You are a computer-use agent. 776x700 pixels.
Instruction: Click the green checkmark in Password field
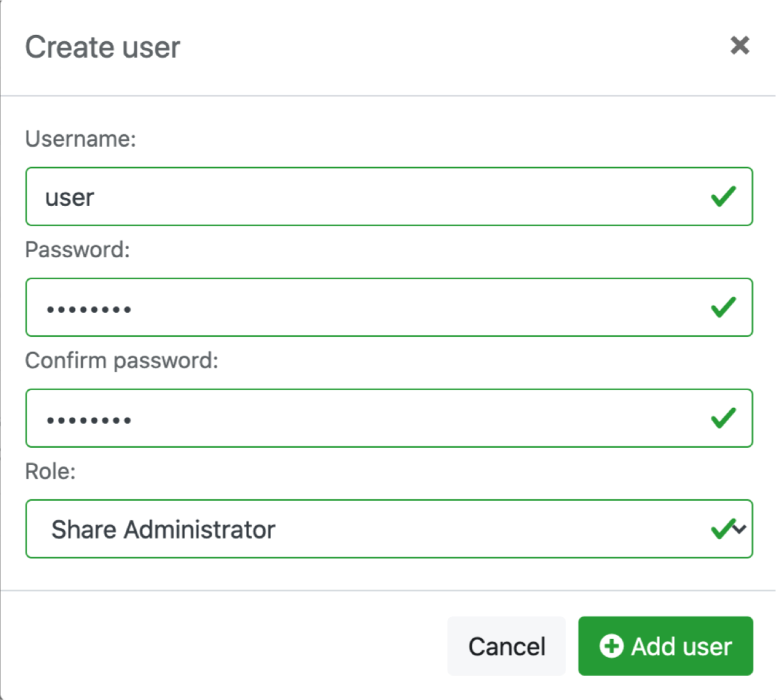pos(723,307)
